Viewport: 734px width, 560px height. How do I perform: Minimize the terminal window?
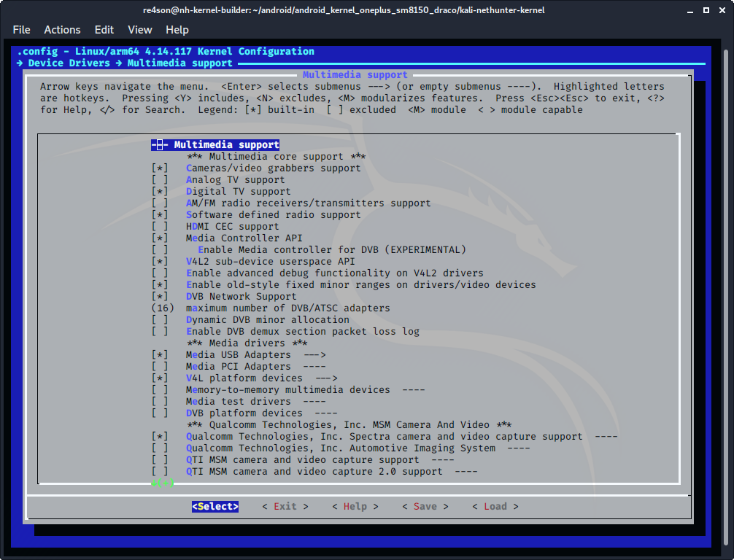pyautogui.click(x=690, y=10)
